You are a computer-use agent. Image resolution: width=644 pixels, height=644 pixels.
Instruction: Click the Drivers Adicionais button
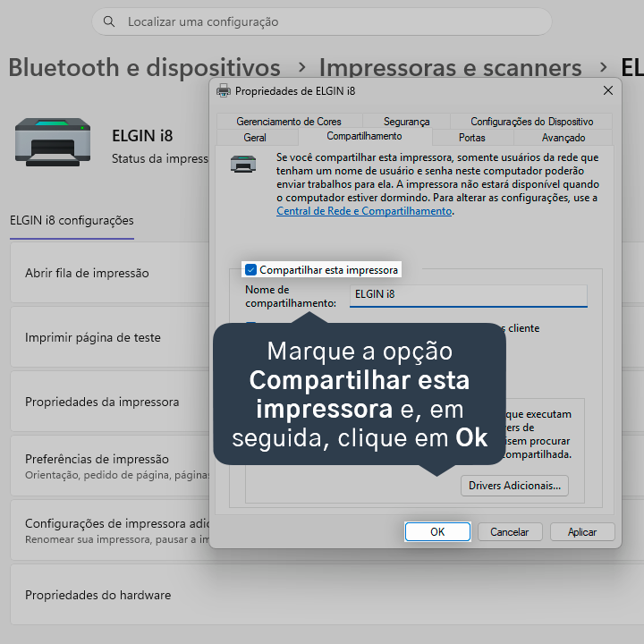514,486
